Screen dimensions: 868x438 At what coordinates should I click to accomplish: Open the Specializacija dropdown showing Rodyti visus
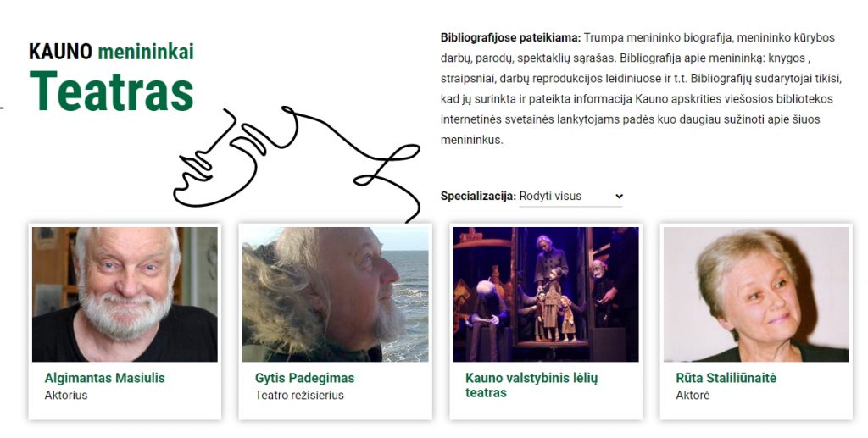tap(570, 197)
